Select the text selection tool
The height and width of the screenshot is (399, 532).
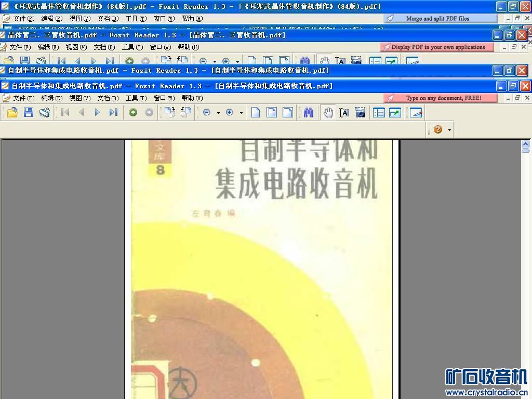344,112
